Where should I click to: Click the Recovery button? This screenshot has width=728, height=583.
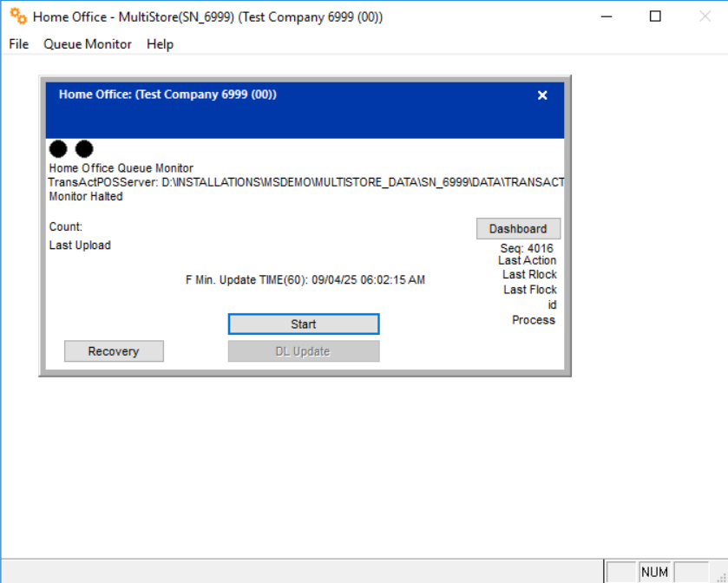(114, 351)
